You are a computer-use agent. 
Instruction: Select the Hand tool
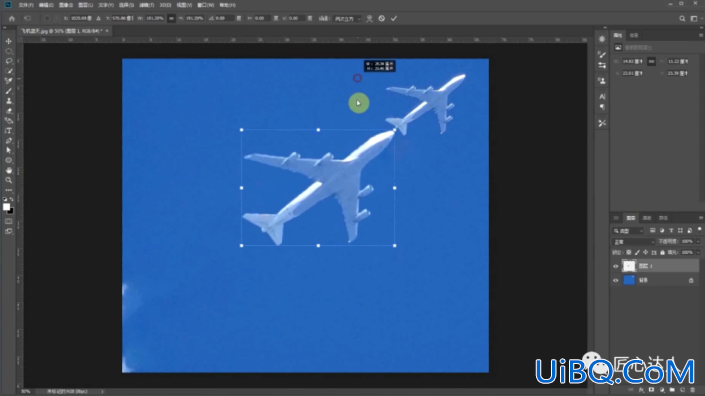[x=9, y=170]
